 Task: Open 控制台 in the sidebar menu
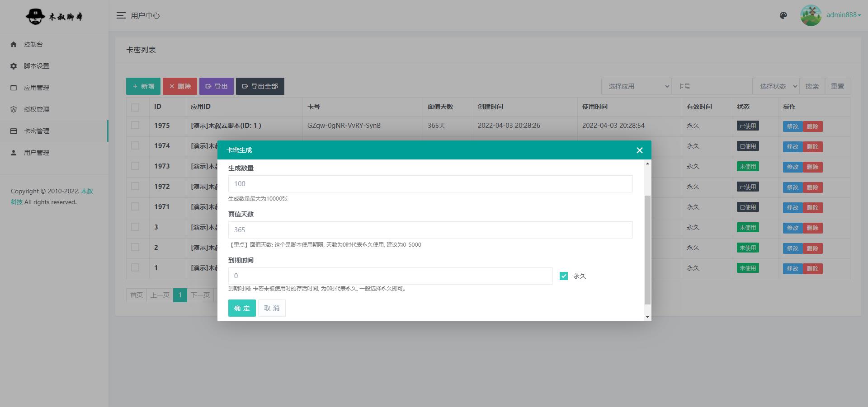point(33,44)
